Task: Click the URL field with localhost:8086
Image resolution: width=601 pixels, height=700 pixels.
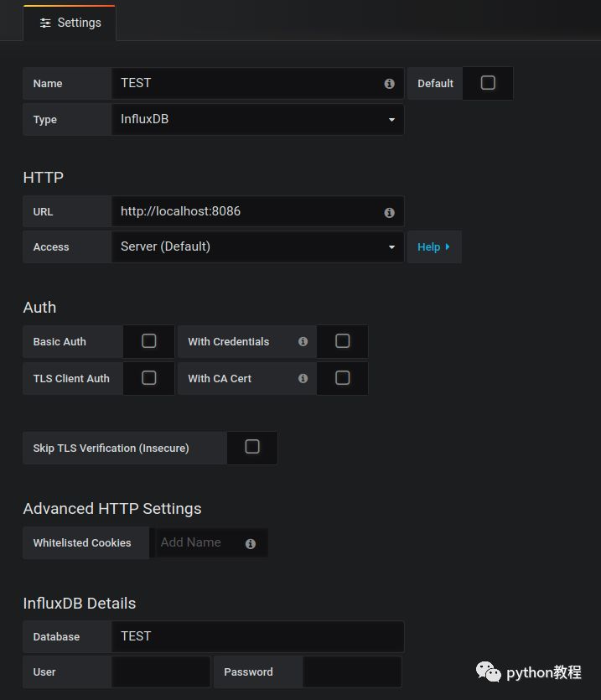Action: [x=257, y=211]
